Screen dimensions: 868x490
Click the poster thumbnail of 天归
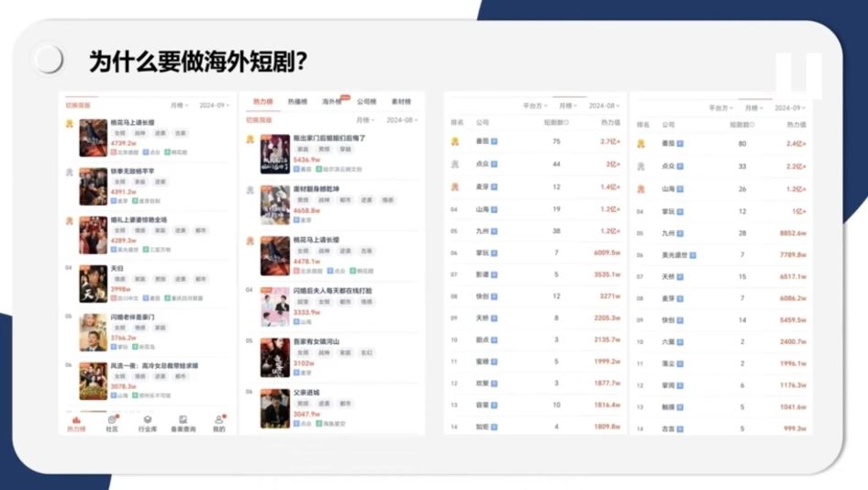[x=93, y=284]
